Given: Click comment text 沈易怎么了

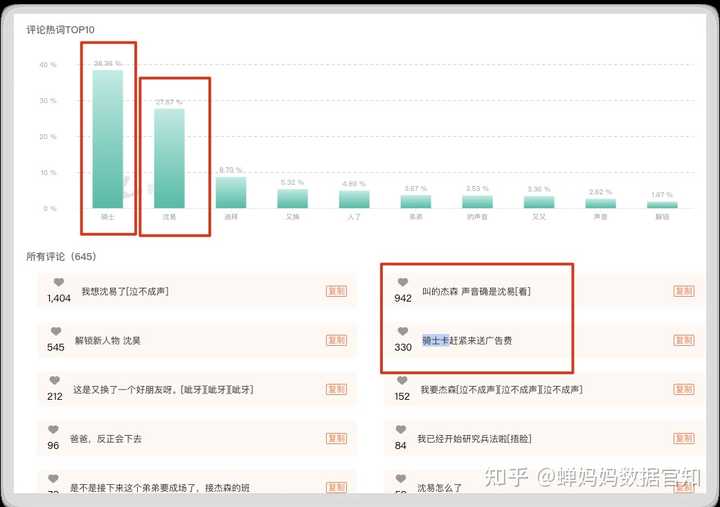Looking at the screenshot, I should (x=439, y=488).
